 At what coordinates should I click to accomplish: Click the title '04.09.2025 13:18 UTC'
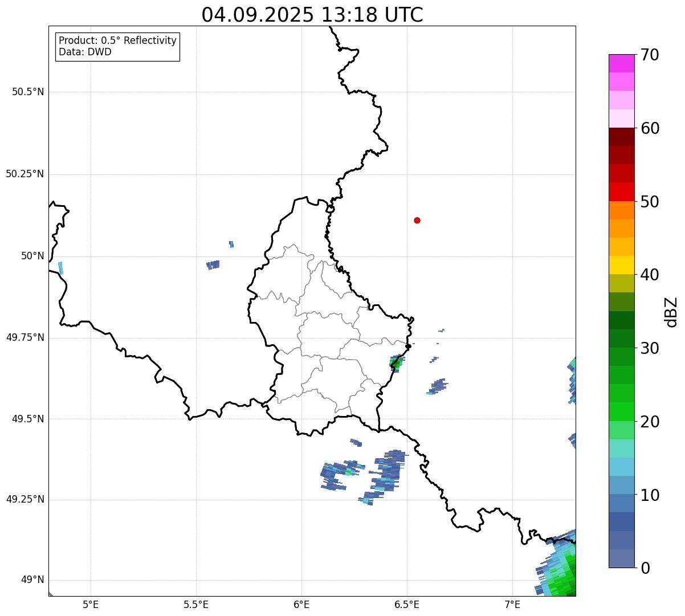[x=312, y=15]
